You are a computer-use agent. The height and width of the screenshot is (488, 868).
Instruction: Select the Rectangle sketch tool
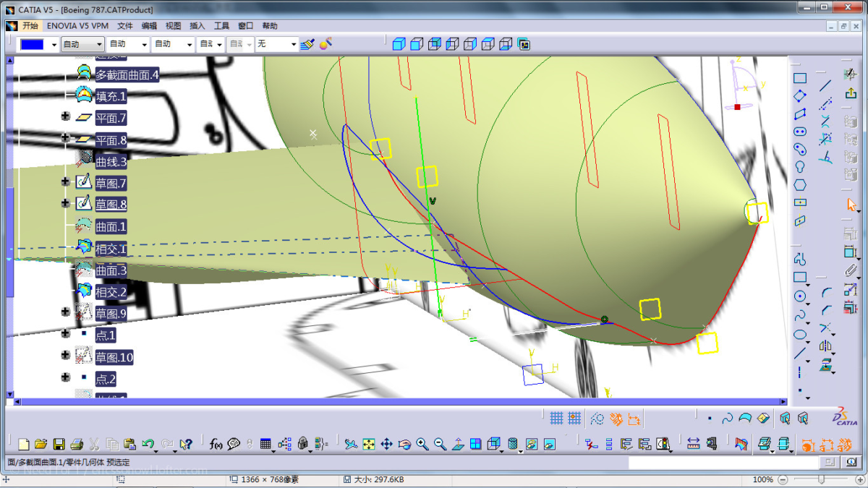coord(800,78)
